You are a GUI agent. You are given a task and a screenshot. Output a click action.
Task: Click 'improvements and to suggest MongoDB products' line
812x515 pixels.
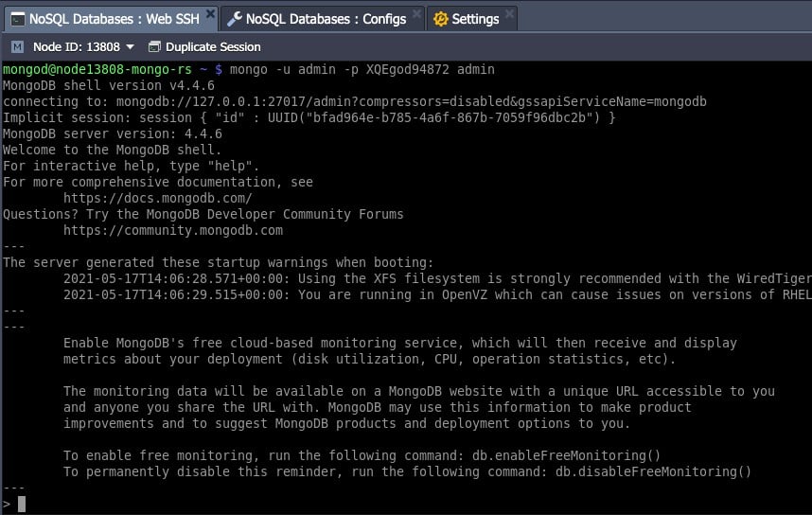coord(346,423)
